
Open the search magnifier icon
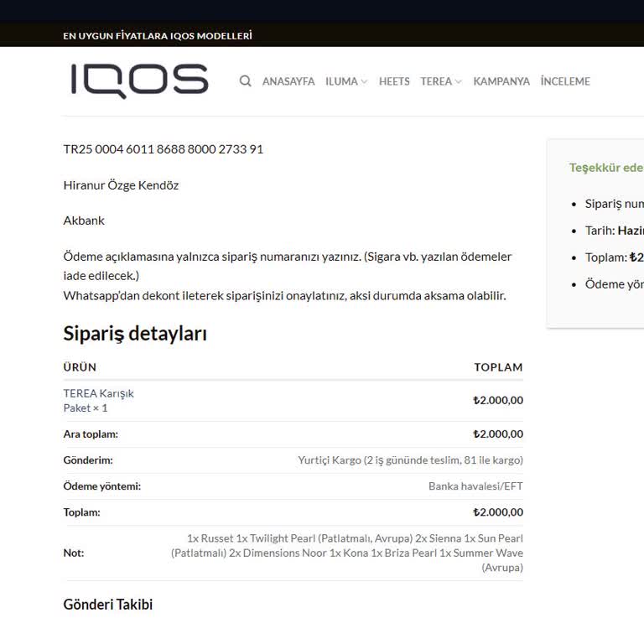(245, 80)
